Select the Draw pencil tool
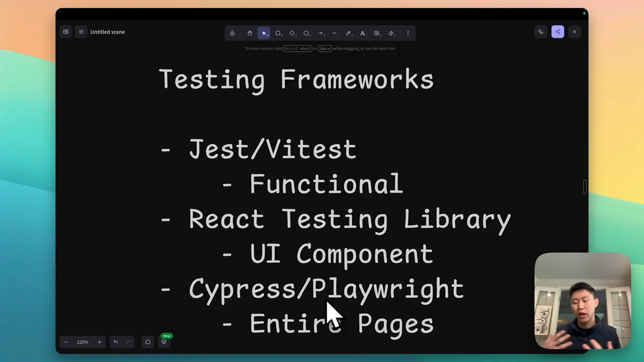Image resolution: width=644 pixels, height=362 pixels. (x=348, y=33)
